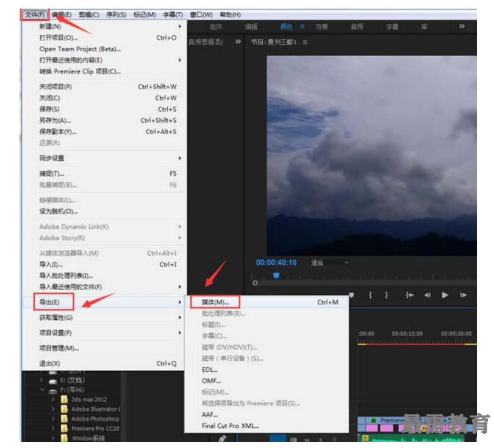Click the Mark In bracket icon

(x=370, y=295)
